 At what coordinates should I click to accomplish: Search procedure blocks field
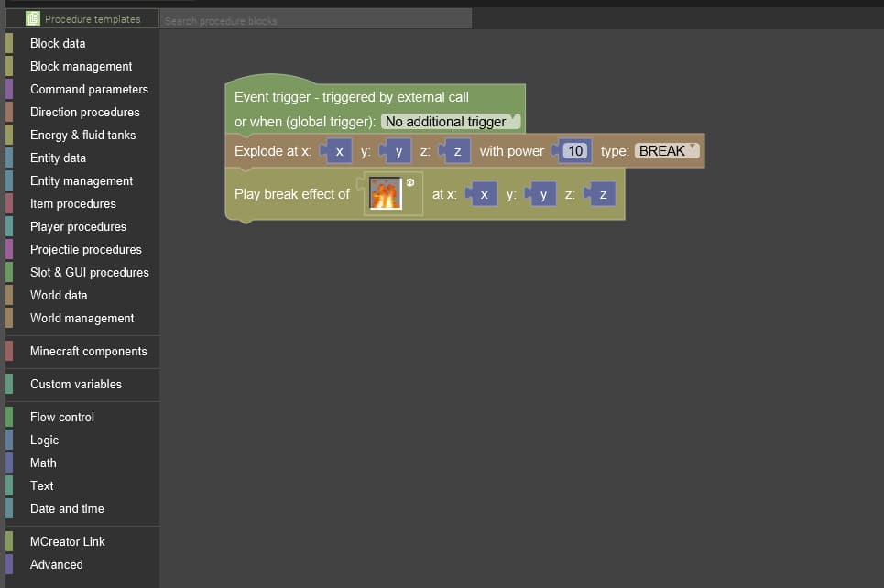point(316,19)
